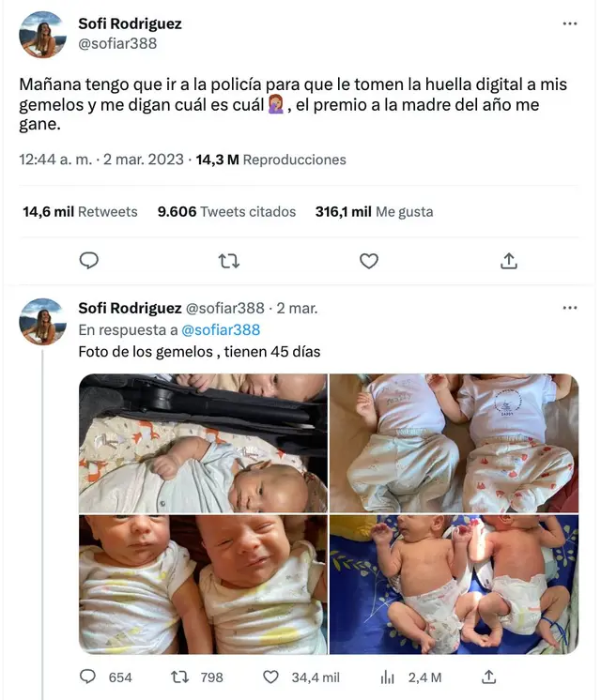Open bottom-right photo of twins in diapers
The height and width of the screenshot is (700, 601).
click(x=454, y=584)
